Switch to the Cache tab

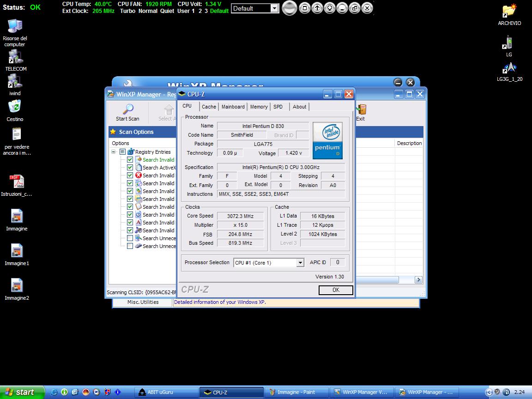tap(209, 107)
